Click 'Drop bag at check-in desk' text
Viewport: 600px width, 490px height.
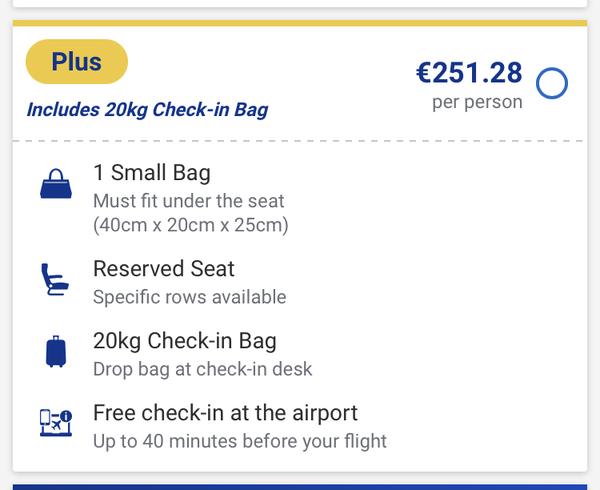click(202, 369)
